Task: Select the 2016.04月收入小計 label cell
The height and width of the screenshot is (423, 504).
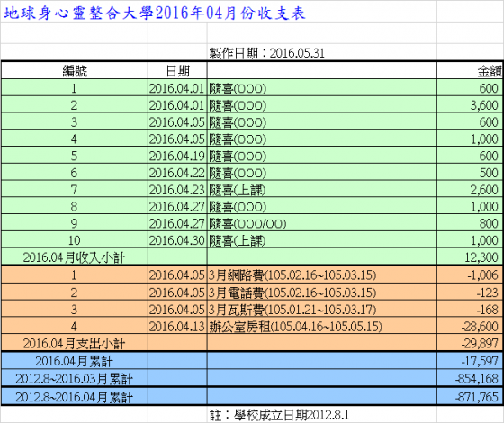Action: coord(75,256)
